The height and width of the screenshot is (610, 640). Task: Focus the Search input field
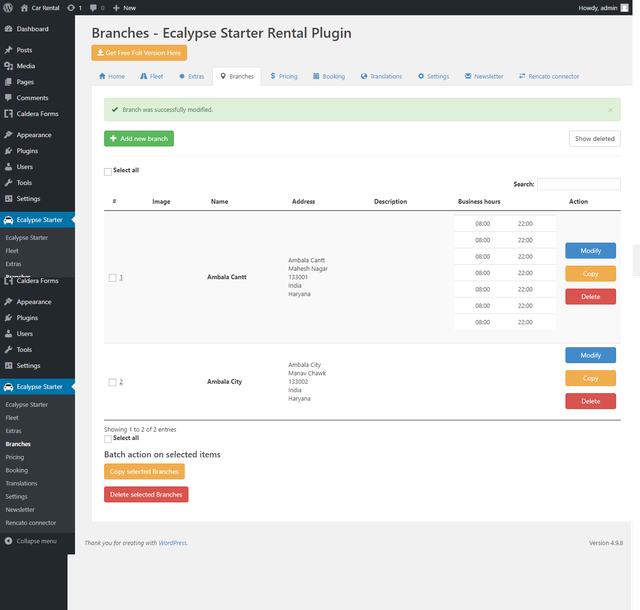(579, 184)
